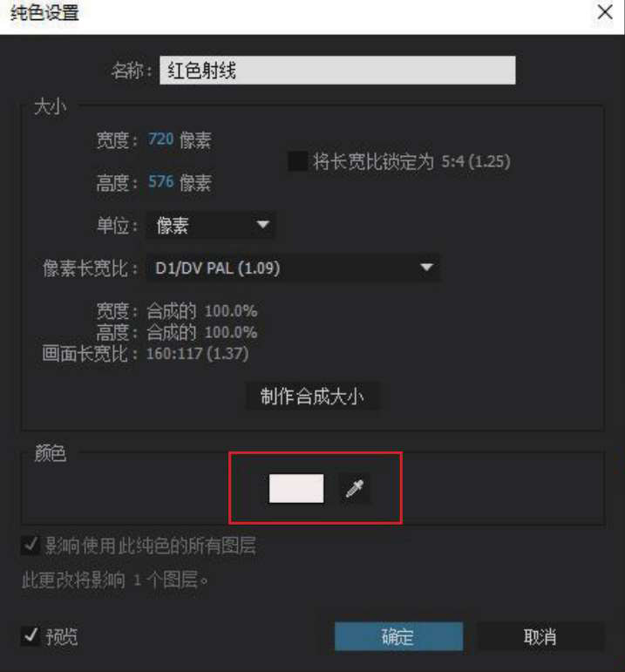This screenshot has height=672, width=625.
Task: Click the 名称 field containing 红色射线
Action: point(337,70)
